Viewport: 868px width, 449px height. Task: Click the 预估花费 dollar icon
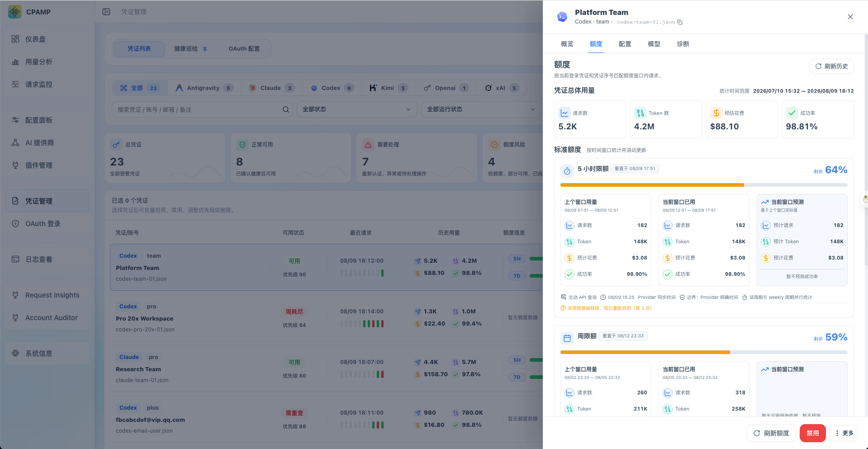[x=716, y=113]
